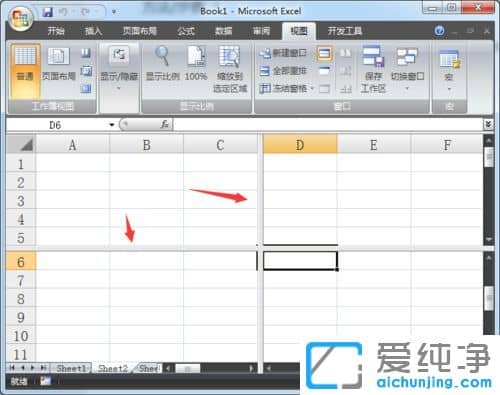This screenshot has width=500, height=395.
Task: Redo via the Quick Access toolbar arrow
Action: click(85, 12)
